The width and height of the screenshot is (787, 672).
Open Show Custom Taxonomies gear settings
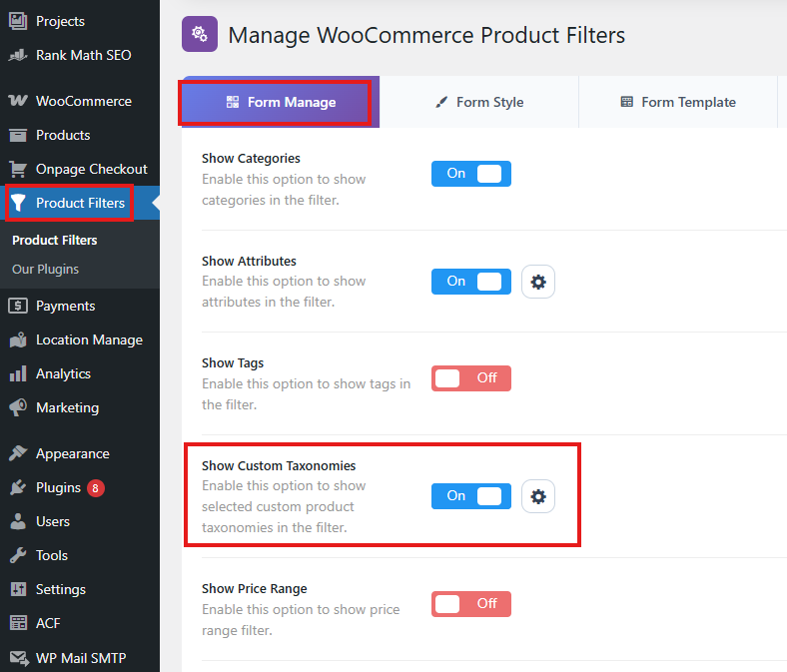(x=538, y=496)
